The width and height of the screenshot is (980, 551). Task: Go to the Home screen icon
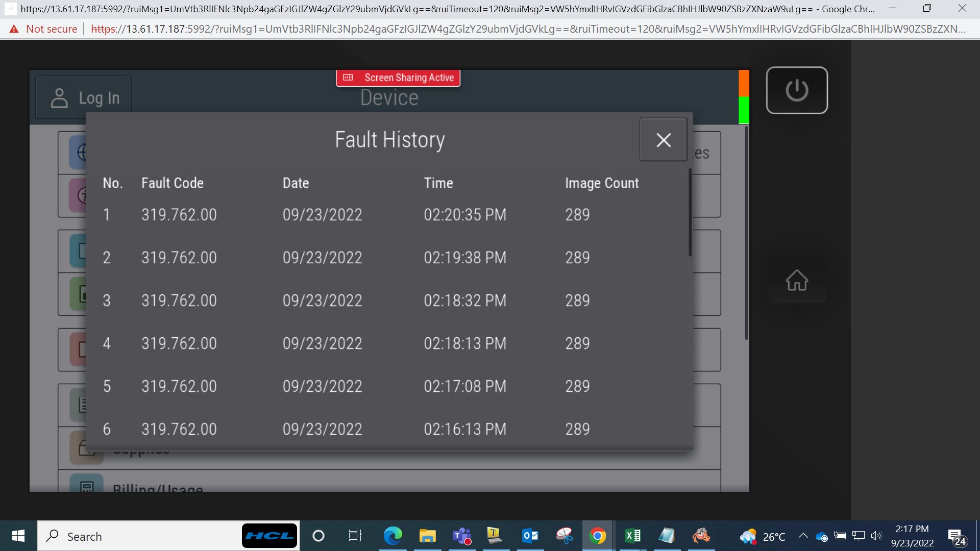pos(797,280)
